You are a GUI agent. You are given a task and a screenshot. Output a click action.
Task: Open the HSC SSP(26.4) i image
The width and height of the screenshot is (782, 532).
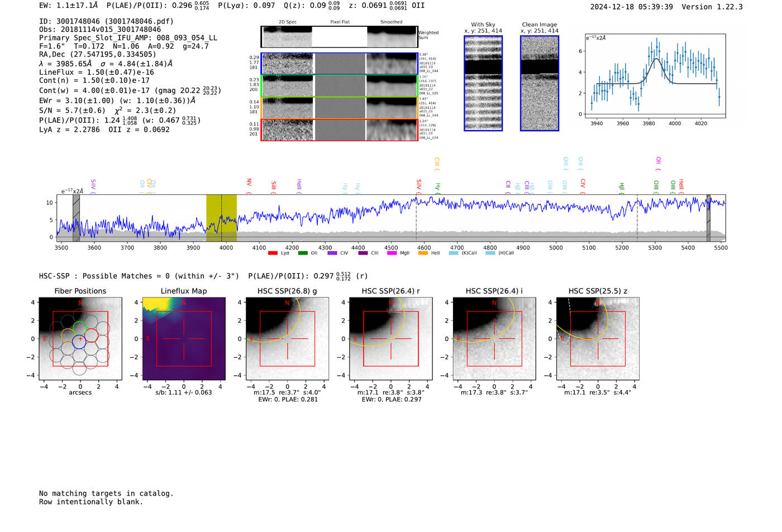[494, 339]
